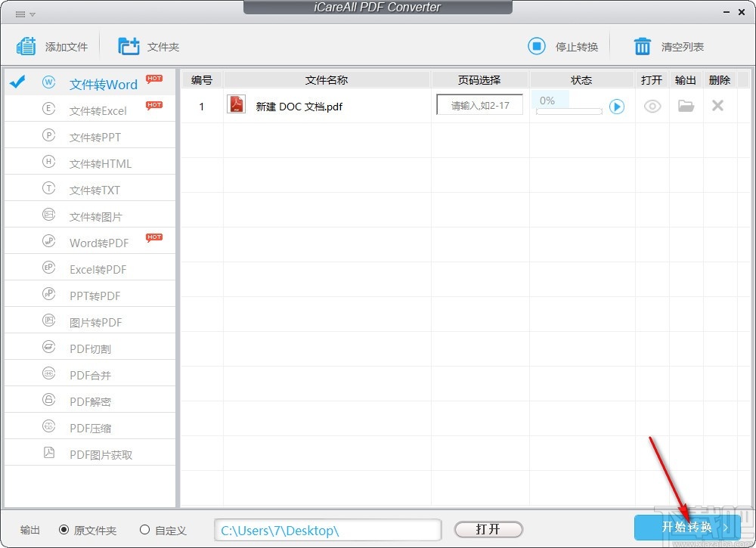Toggle the eye icon for 新建 DOC 文档.pdf
This screenshot has height=548, width=756.
coord(652,107)
